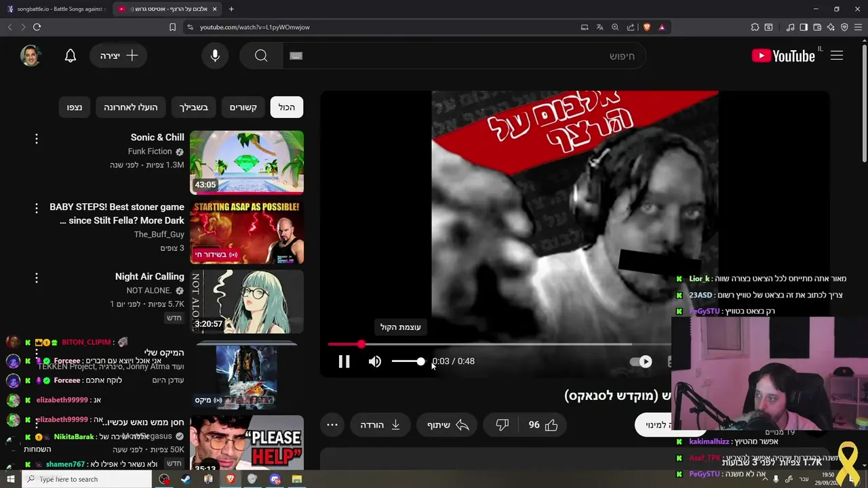Image resolution: width=868 pixels, height=488 pixels.
Task: Go forward in the browser
Action: pos(22,27)
